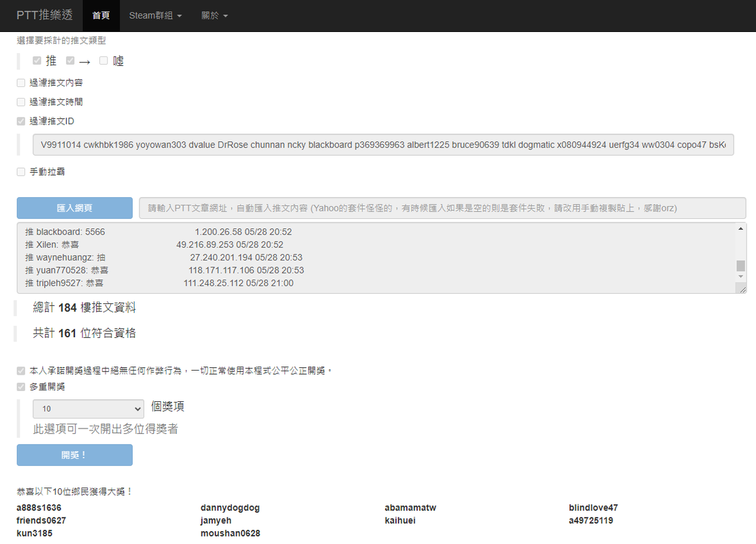Click the resize handle of the comments textarea
756x544 pixels.
coord(742,290)
